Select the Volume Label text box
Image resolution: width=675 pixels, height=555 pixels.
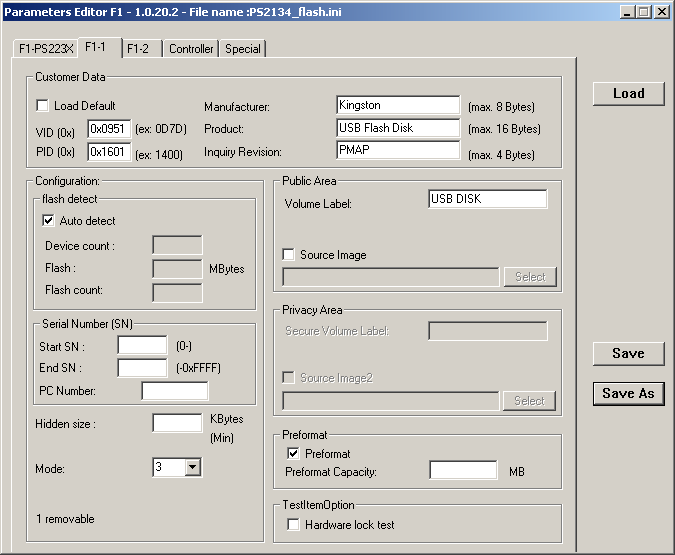click(487, 199)
